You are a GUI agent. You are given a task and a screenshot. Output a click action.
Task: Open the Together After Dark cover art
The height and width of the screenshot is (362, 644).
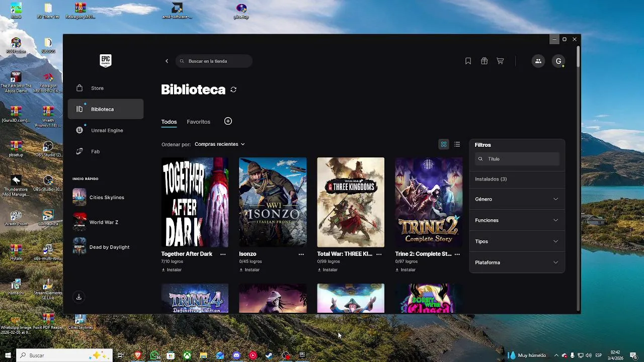195,202
